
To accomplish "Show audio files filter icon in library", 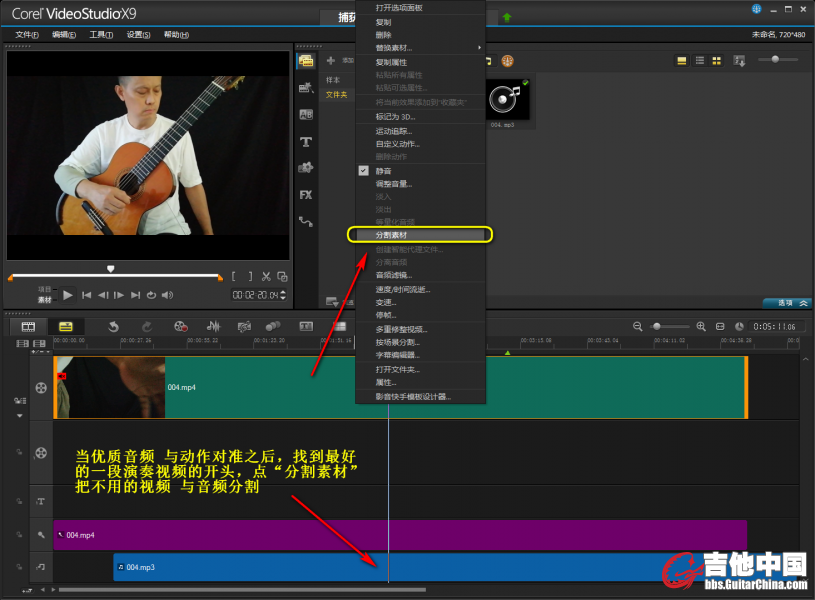I will pos(488,61).
